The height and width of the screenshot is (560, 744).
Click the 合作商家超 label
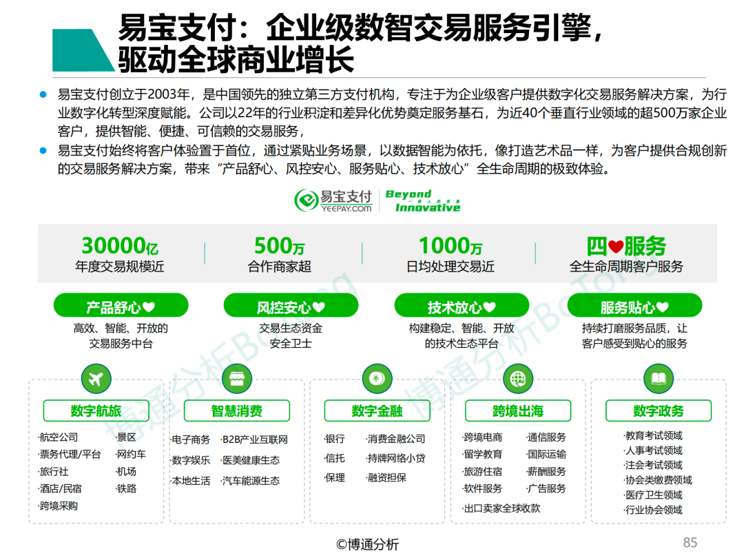(x=280, y=267)
